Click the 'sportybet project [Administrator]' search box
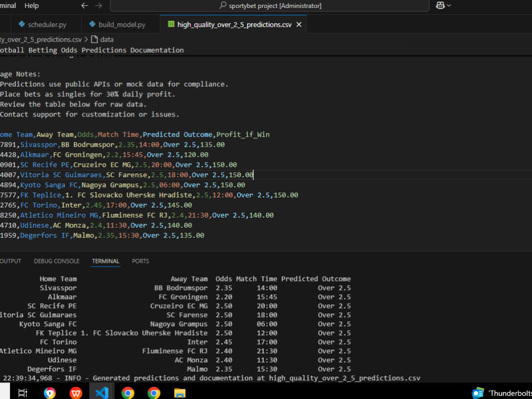The height and width of the screenshot is (399, 532). coord(270,6)
